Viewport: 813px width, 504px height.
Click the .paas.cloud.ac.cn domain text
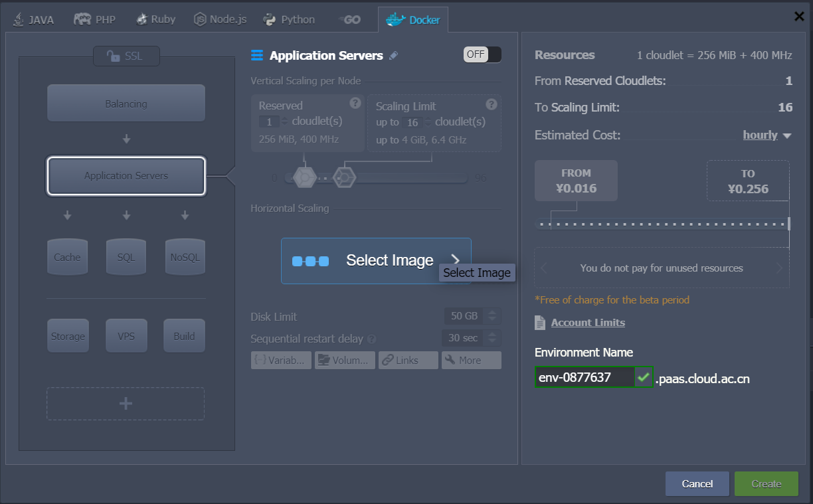point(703,379)
